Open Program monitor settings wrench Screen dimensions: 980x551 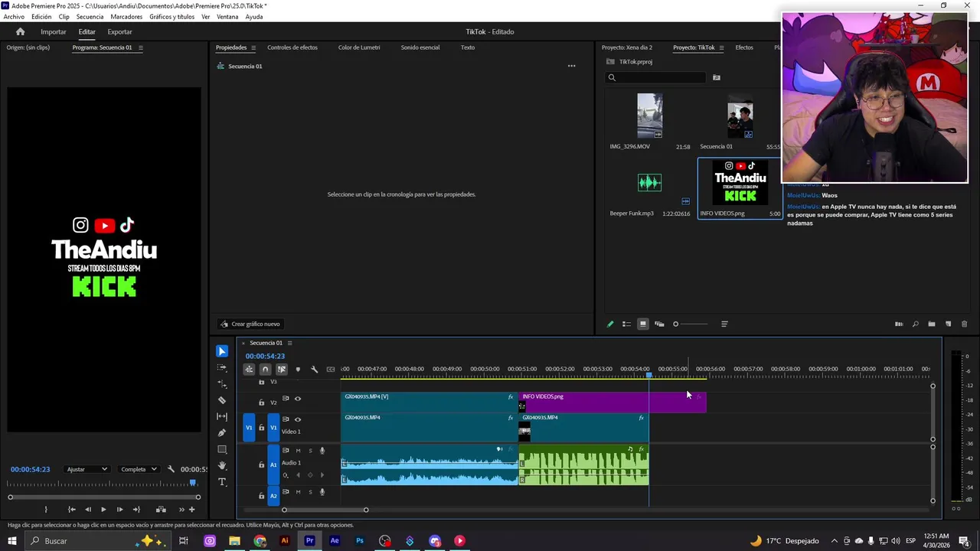[171, 469]
